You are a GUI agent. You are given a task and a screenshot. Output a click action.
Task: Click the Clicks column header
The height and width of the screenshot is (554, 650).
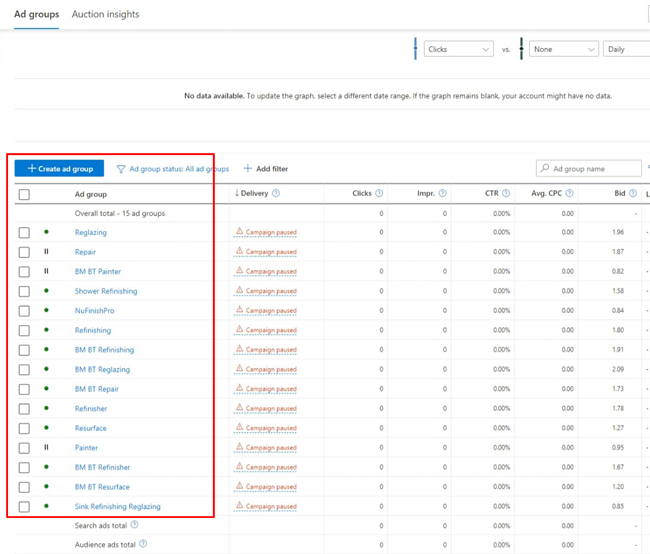[362, 193]
